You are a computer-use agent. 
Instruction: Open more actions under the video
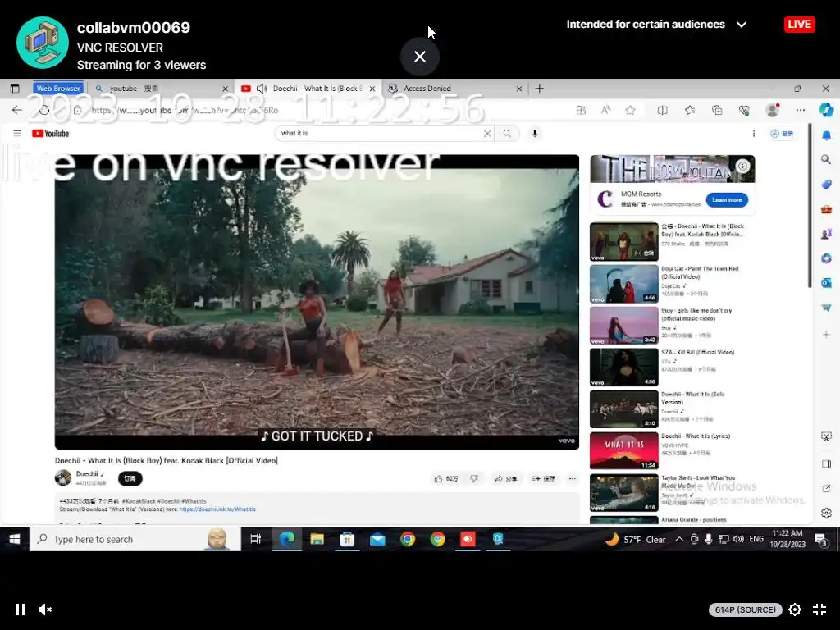(x=572, y=478)
